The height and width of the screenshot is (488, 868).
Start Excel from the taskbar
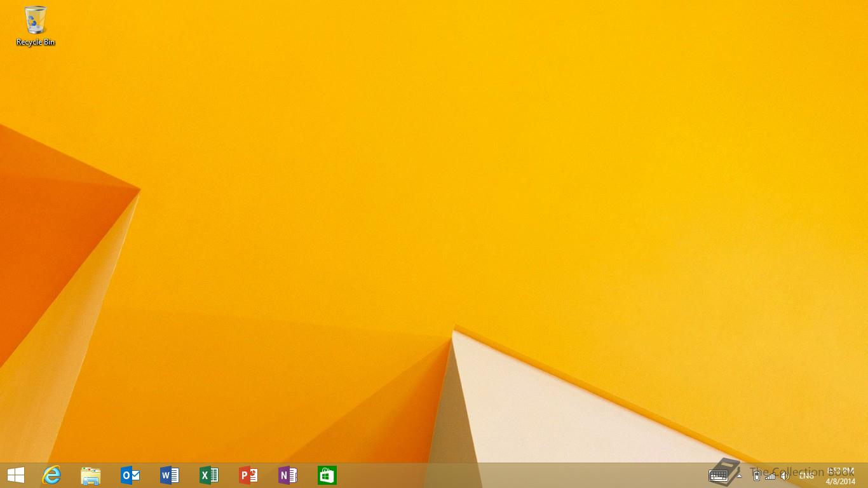pyautogui.click(x=209, y=475)
